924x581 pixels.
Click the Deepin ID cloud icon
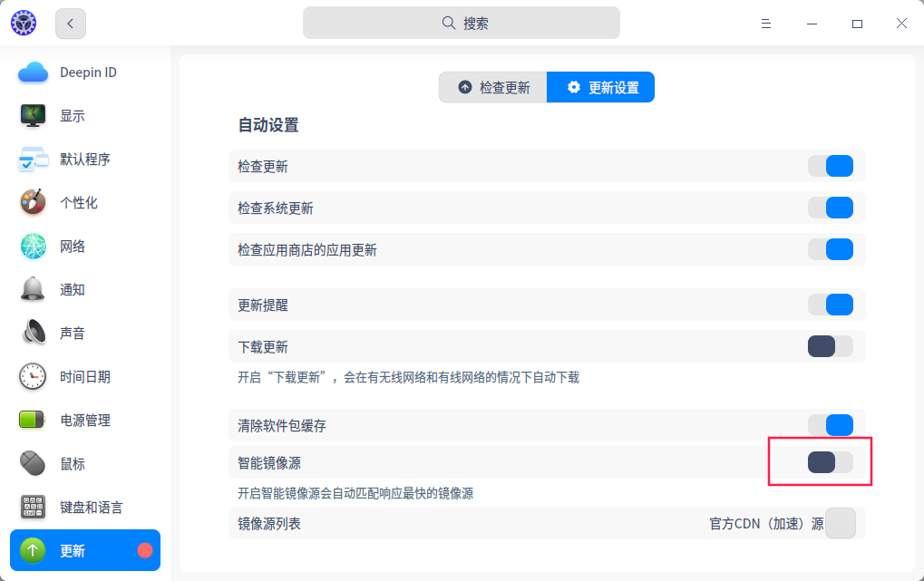point(33,73)
